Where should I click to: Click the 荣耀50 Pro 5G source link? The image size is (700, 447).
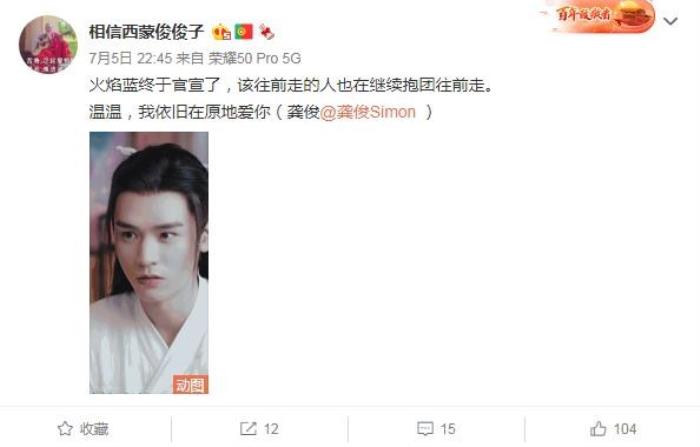(x=254, y=58)
